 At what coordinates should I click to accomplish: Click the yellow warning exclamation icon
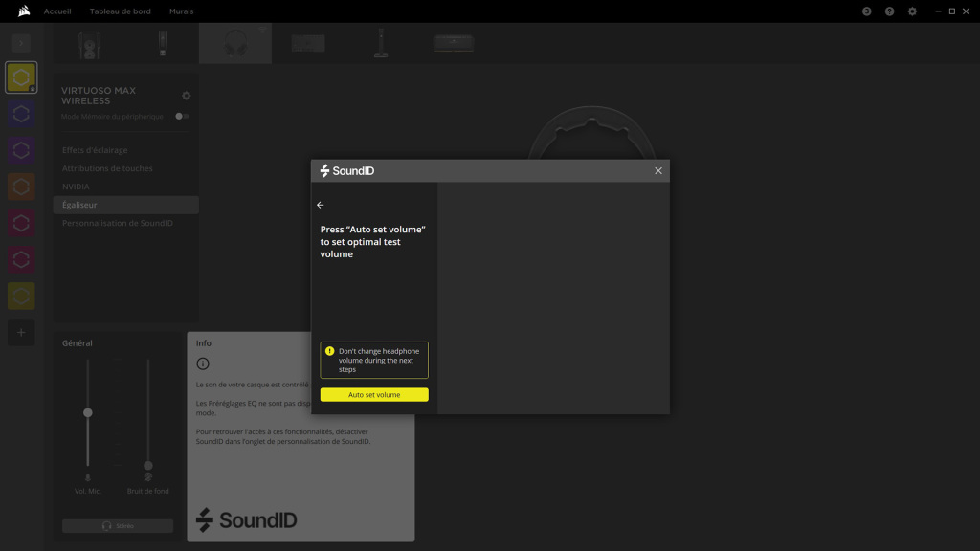click(329, 351)
